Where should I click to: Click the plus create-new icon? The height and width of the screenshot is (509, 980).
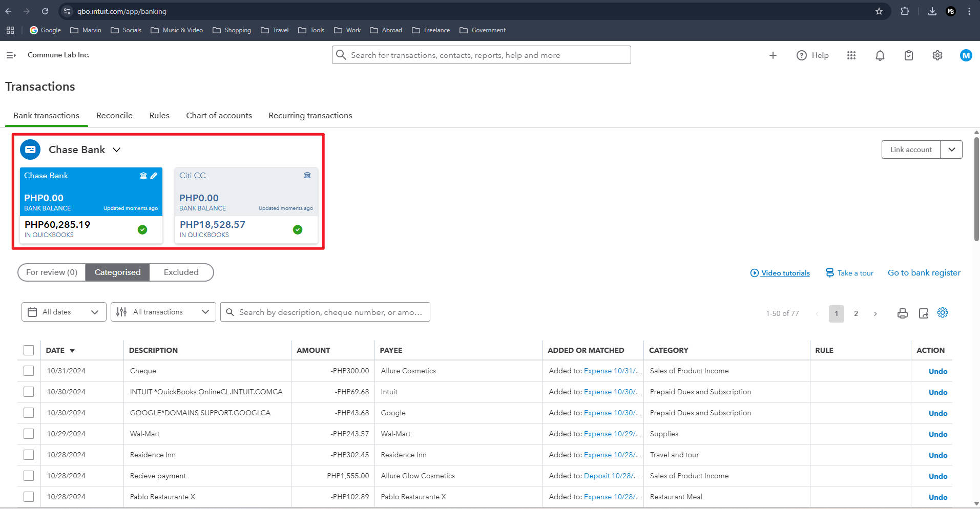(773, 55)
